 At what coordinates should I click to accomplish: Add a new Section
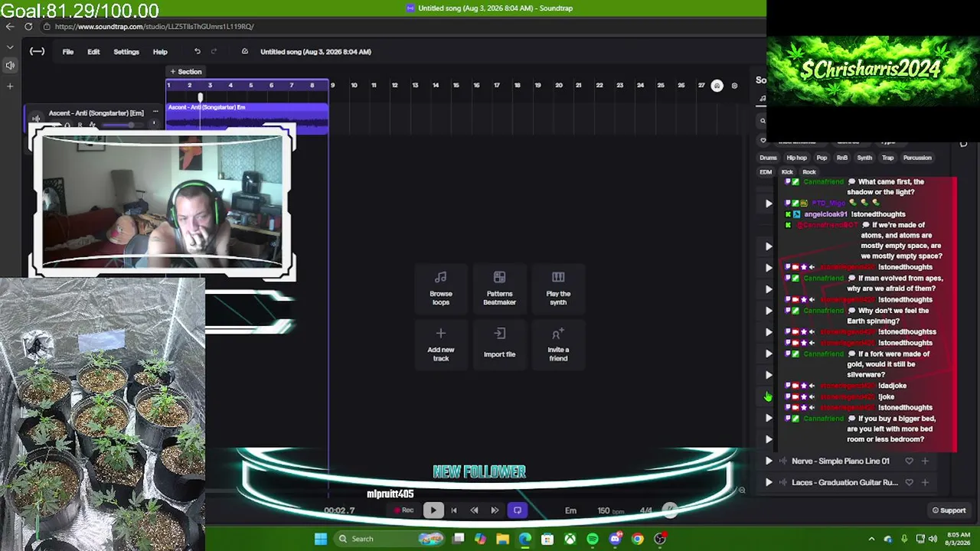pyautogui.click(x=186, y=72)
